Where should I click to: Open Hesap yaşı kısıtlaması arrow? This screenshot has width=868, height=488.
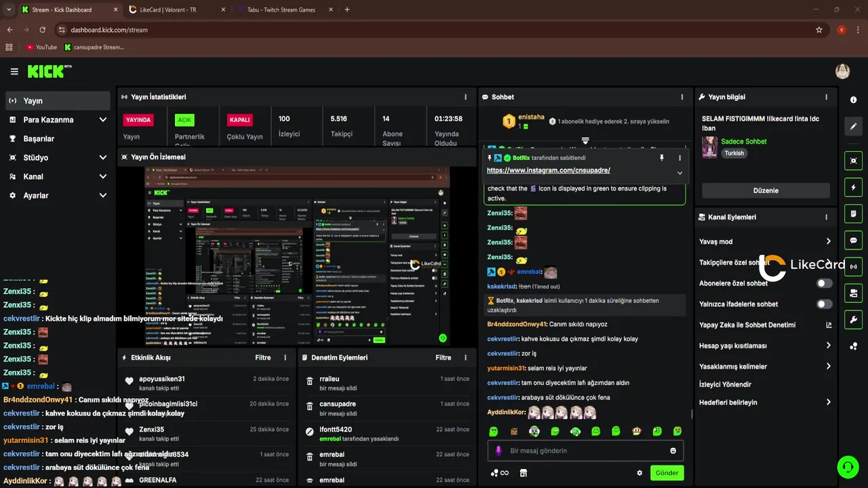coord(828,346)
